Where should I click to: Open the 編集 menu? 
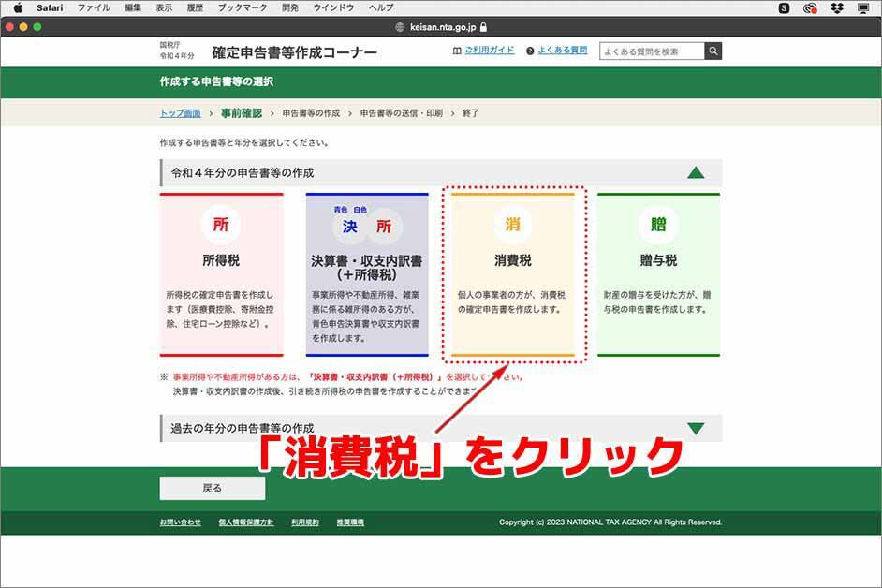[133, 7]
